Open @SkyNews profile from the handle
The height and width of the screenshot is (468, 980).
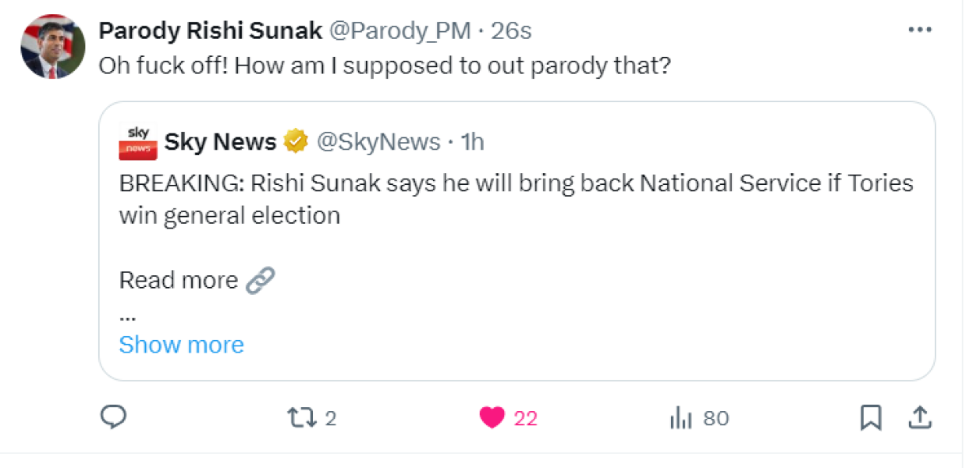(x=377, y=141)
